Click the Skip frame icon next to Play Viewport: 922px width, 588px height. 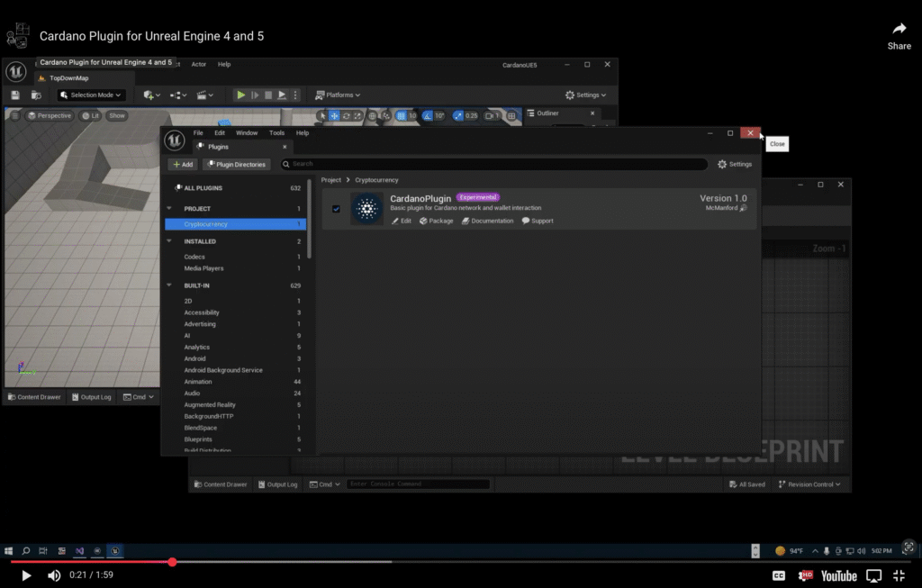click(x=255, y=95)
